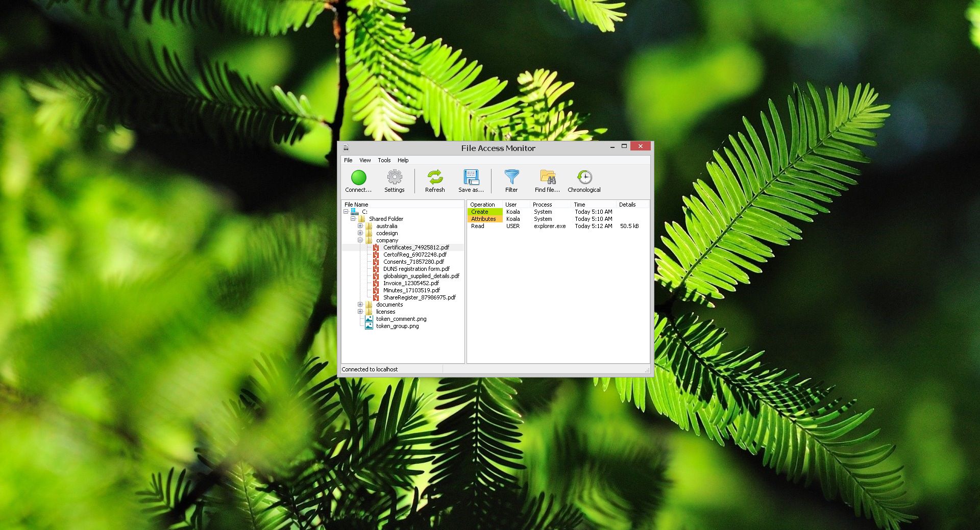Collapse the company folder node
Screen dimensions: 980x530
click(x=361, y=240)
